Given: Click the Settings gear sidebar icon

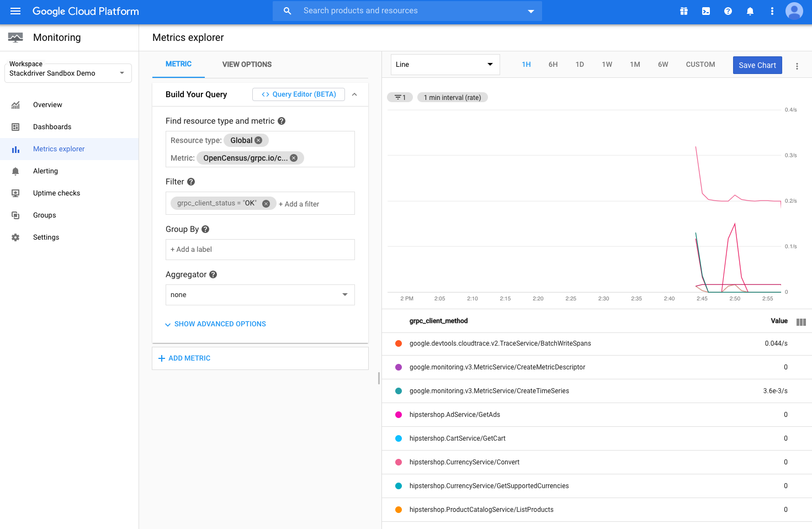Looking at the screenshot, I should (x=15, y=237).
